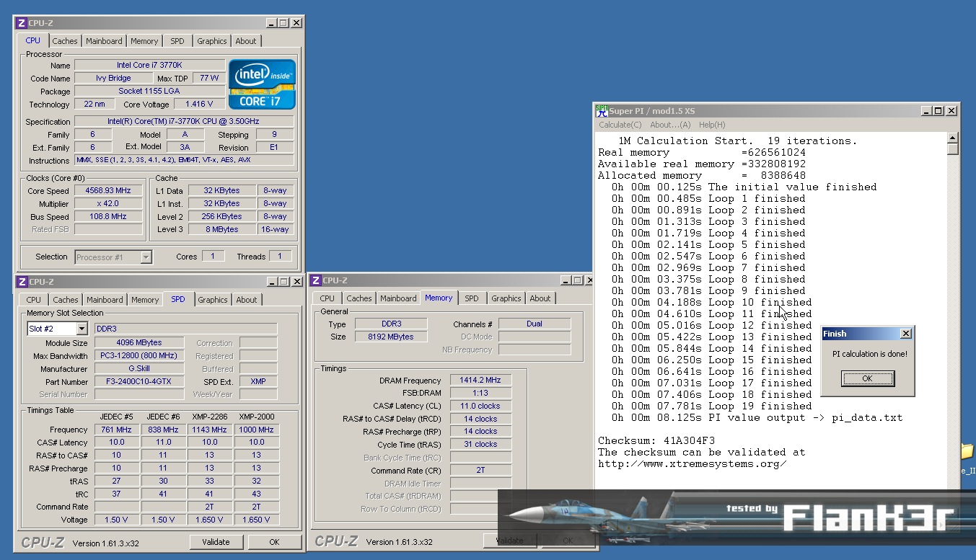Click Super PI scrollbar up arrow
This screenshot has height=560, width=976.
953,138
